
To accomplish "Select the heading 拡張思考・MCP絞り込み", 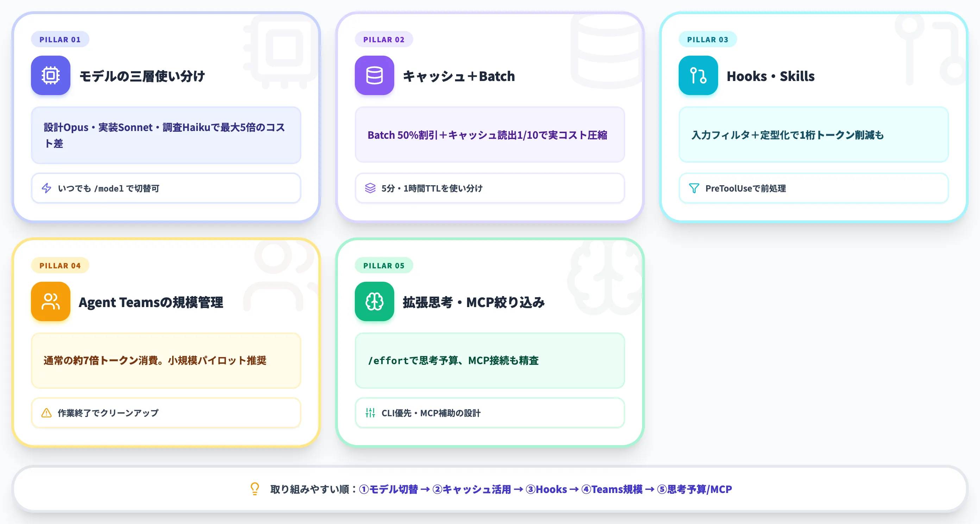I will click(x=474, y=302).
